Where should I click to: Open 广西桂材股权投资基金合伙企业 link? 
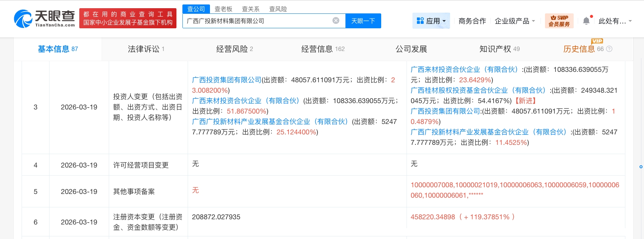(x=478, y=90)
